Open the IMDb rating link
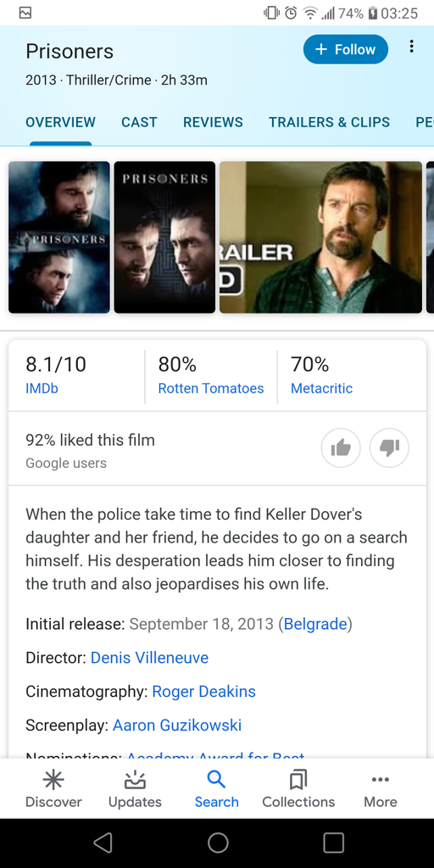The image size is (434, 868). pyautogui.click(x=42, y=388)
